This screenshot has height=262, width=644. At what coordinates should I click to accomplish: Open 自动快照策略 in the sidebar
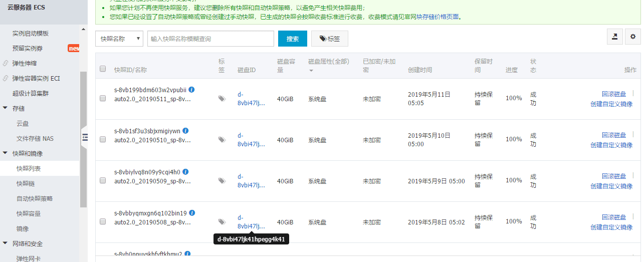pyautogui.click(x=35, y=198)
